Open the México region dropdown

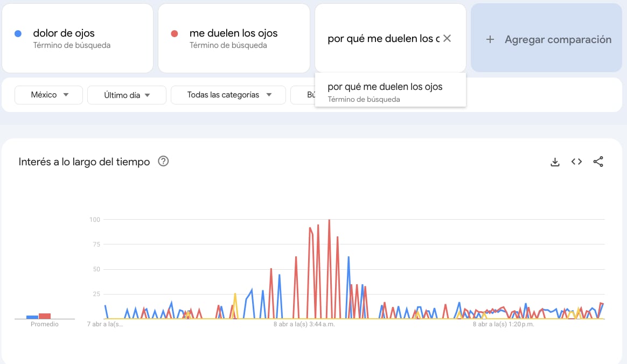(48, 95)
